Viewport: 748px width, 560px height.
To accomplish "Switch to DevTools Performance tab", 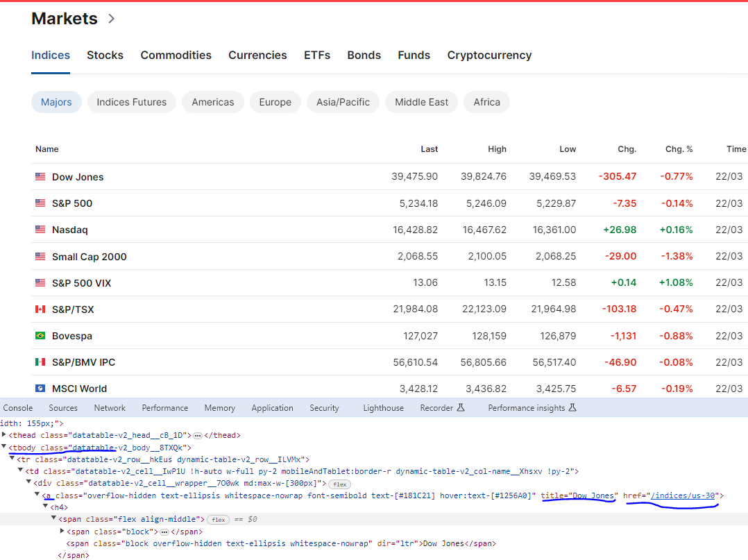I will (x=165, y=408).
